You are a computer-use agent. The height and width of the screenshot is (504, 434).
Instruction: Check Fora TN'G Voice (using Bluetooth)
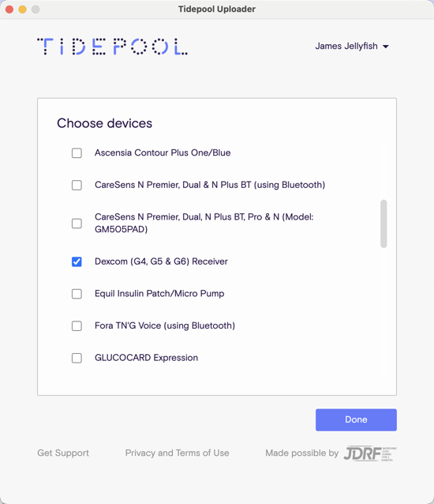pyautogui.click(x=77, y=326)
